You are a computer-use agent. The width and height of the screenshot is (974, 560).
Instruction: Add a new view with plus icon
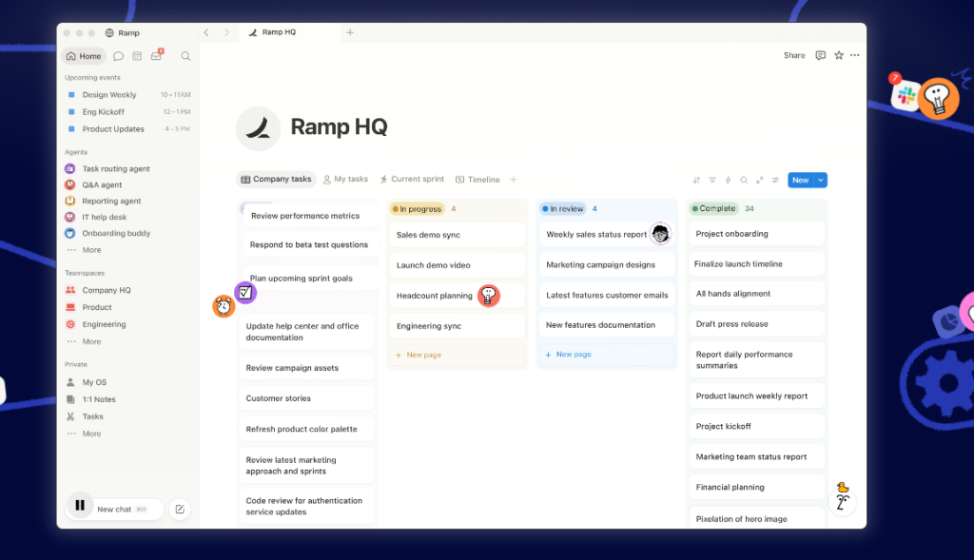[x=513, y=180]
